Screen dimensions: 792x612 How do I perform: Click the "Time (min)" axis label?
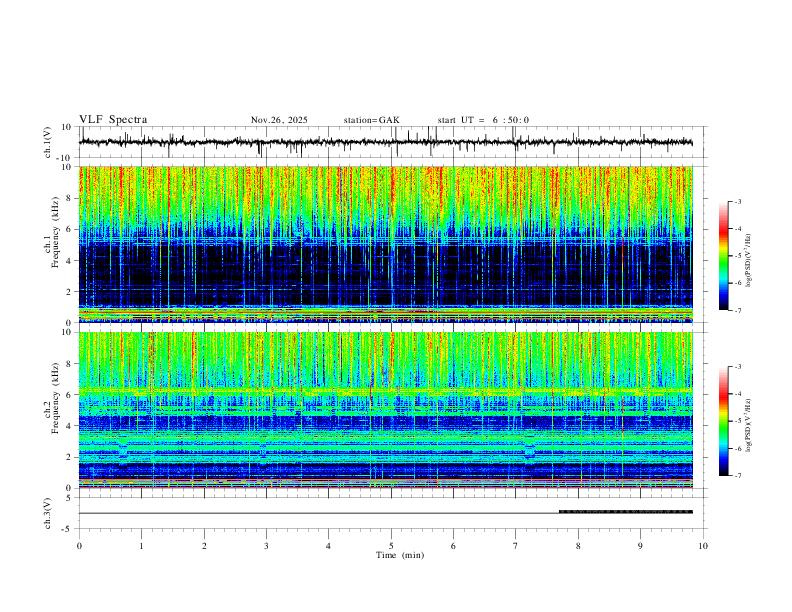point(400,555)
